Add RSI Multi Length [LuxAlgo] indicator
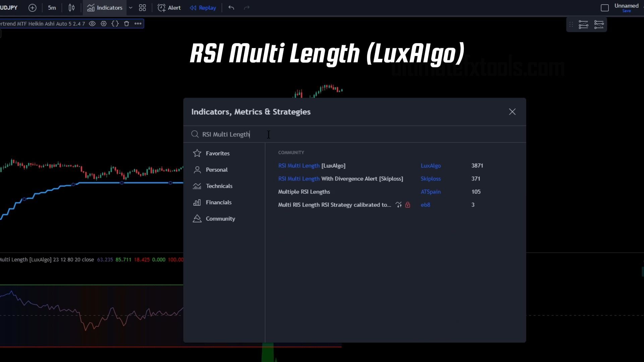Screen dimensions: 644x362 (x=312, y=166)
